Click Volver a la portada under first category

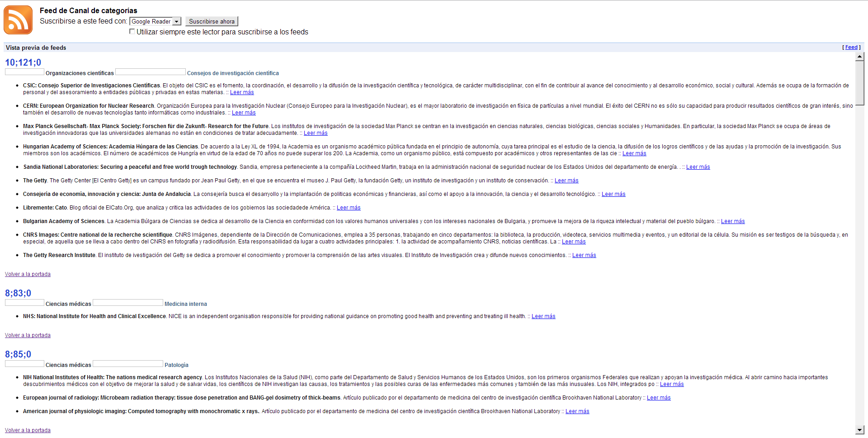pos(28,274)
